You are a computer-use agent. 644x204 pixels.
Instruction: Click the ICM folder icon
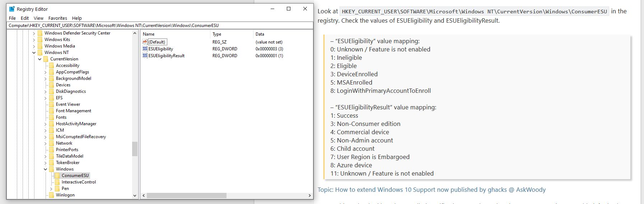click(52, 130)
